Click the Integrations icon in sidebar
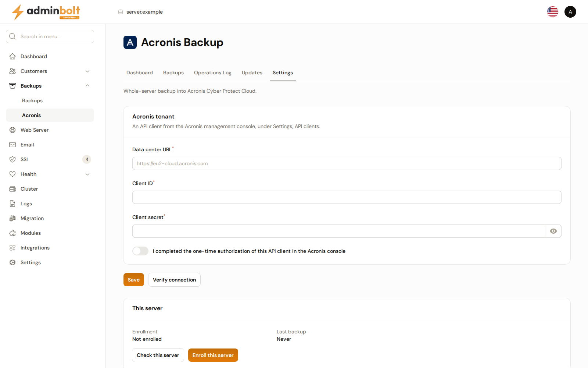This screenshot has width=588, height=368. [x=12, y=248]
